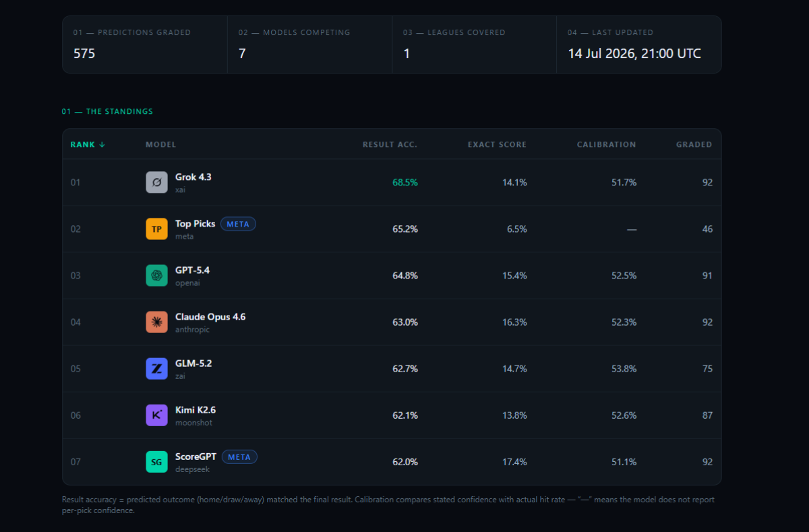Click the rank 07 cell
Screen dimensions: 809x532
pyautogui.click(x=76, y=461)
